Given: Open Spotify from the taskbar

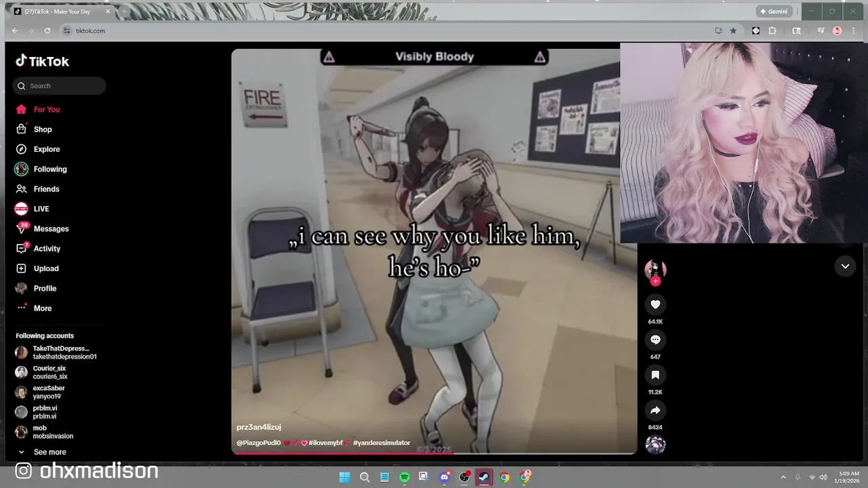Looking at the screenshot, I should [x=404, y=477].
